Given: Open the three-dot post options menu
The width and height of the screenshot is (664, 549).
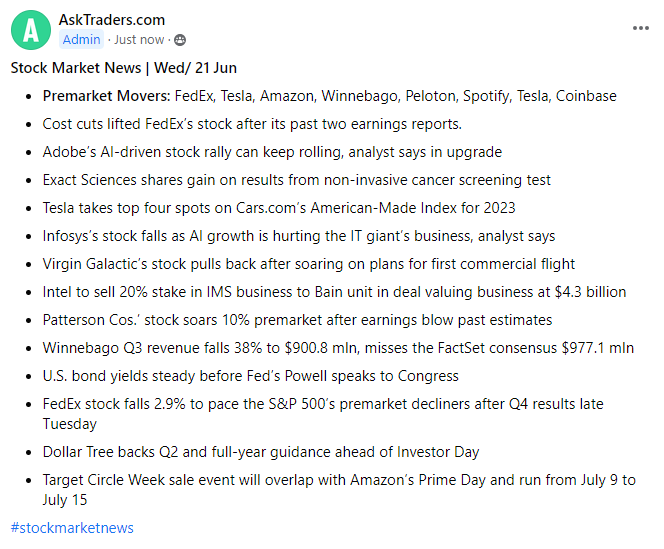Looking at the screenshot, I should coord(641,28).
